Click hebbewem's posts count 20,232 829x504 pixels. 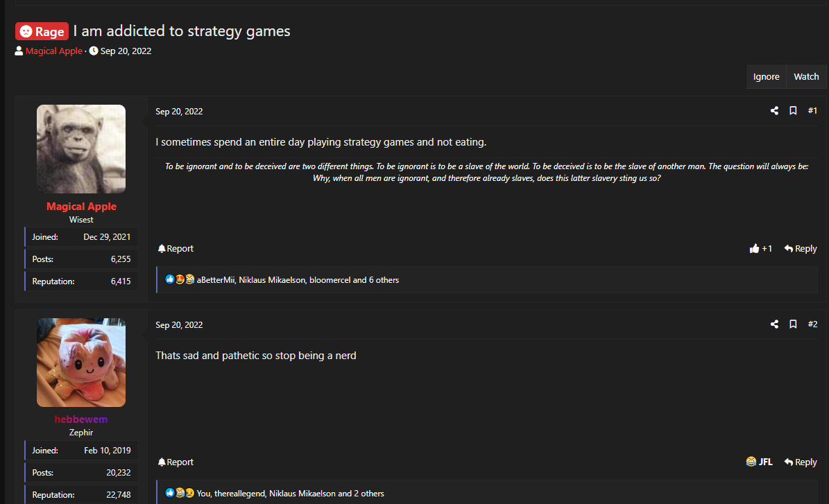[x=119, y=472]
